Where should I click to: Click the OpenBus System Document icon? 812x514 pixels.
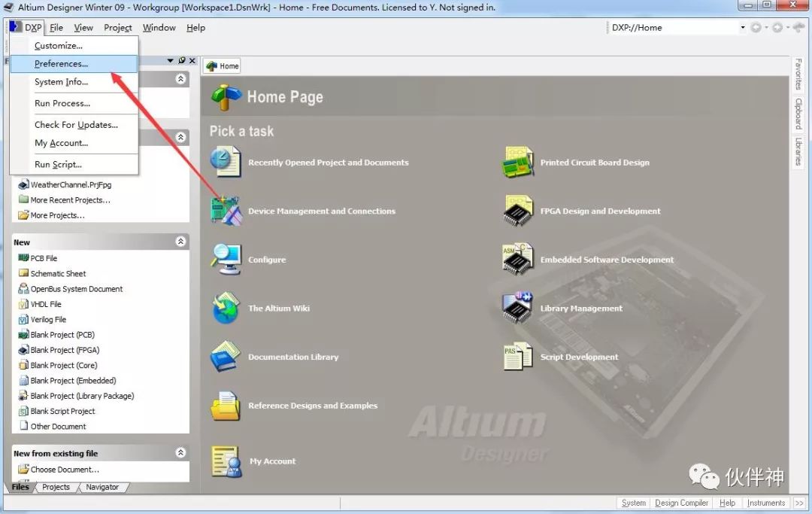23,288
